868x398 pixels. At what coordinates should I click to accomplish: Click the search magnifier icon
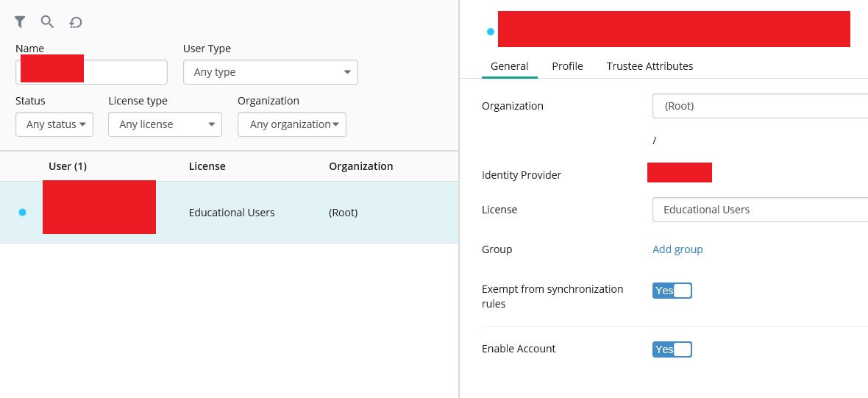pyautogui.click(x=47, y=22)
